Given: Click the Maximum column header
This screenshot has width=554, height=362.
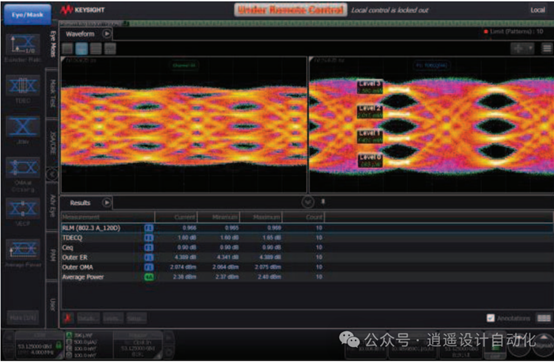Looking at the screenshot, I should (x=261, y=216).
